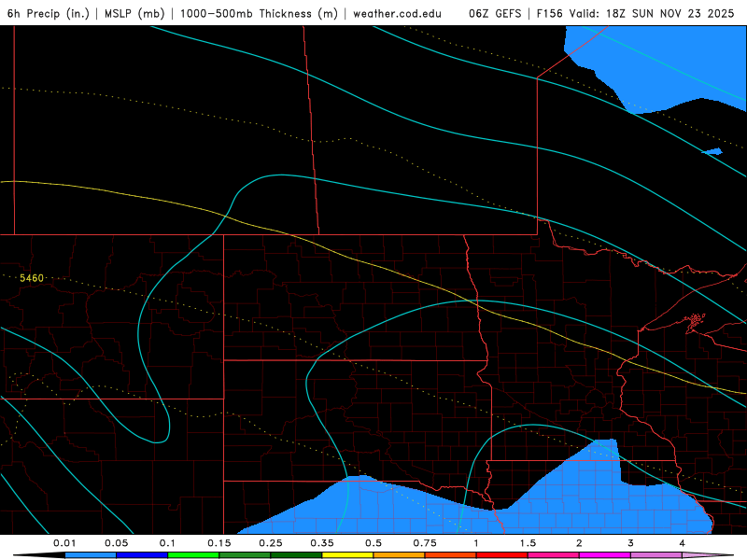
Task: Click the small isolated blue precipitation patch
Action: coord(712,151)
